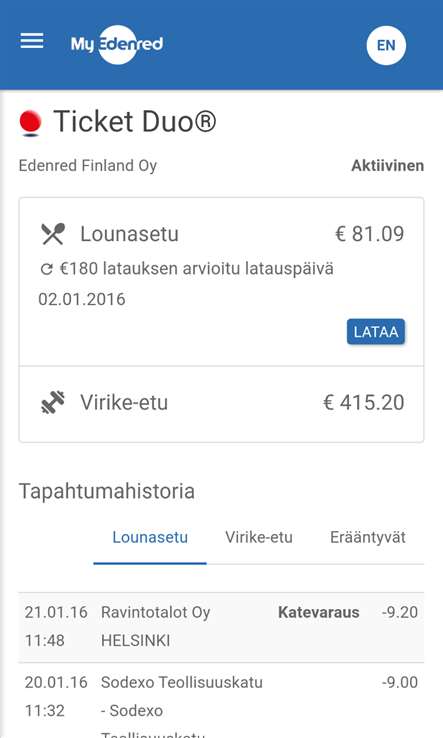The height and width of the screenshot is (738, 443).
Task: Open the Ravintotalot Oy Helsinki transaction
Action: (221, 627)
